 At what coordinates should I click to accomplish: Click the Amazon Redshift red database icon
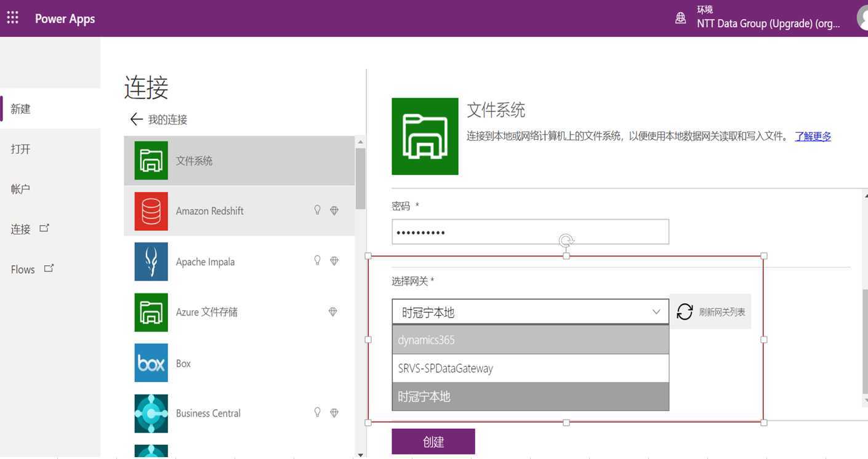(151, 211)
